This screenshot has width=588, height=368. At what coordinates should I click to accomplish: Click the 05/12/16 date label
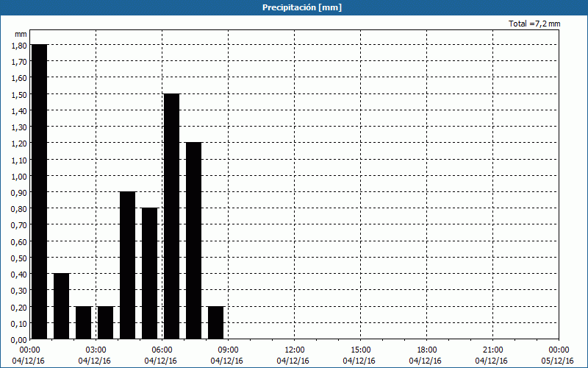(557, 361)
